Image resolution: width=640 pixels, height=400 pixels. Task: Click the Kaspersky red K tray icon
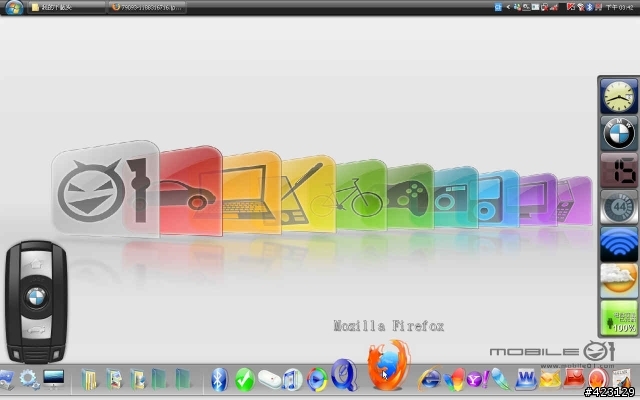tap(571, 7)
